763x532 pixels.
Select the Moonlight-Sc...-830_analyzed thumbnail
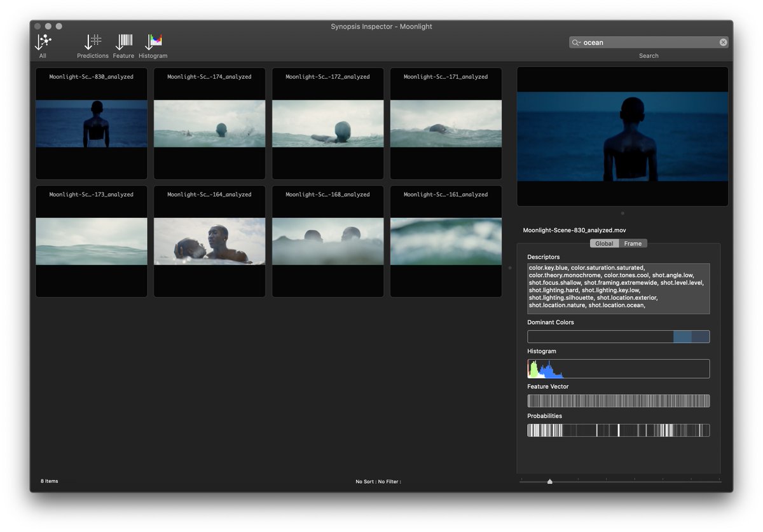click(92, 124)
